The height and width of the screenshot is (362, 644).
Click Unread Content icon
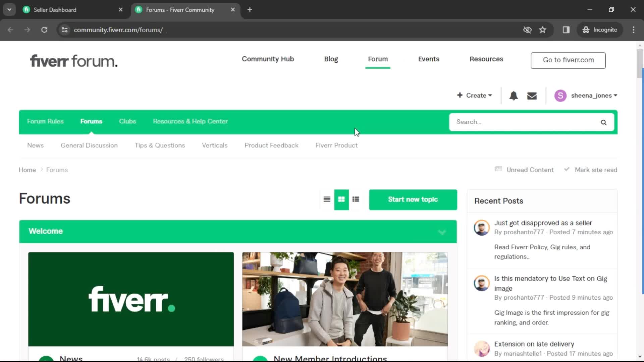coord(498,169)
